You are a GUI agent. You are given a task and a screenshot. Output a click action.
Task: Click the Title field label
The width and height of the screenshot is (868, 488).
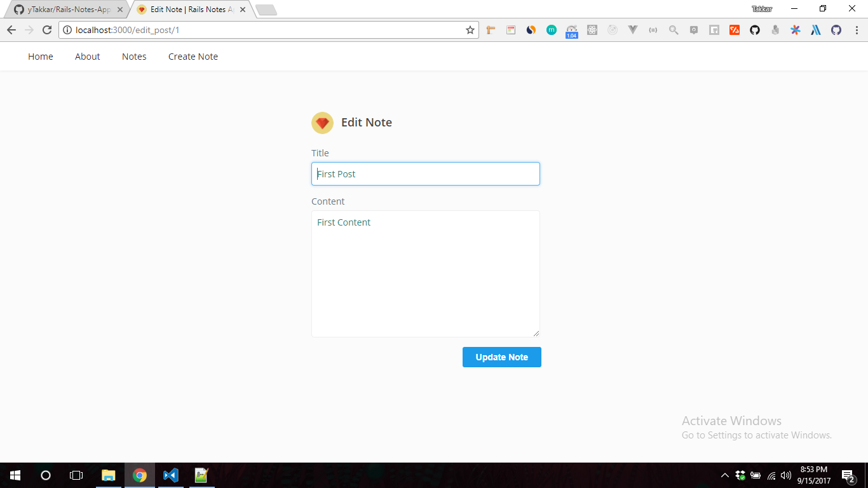pyautogui.click(x=320, y=153)
